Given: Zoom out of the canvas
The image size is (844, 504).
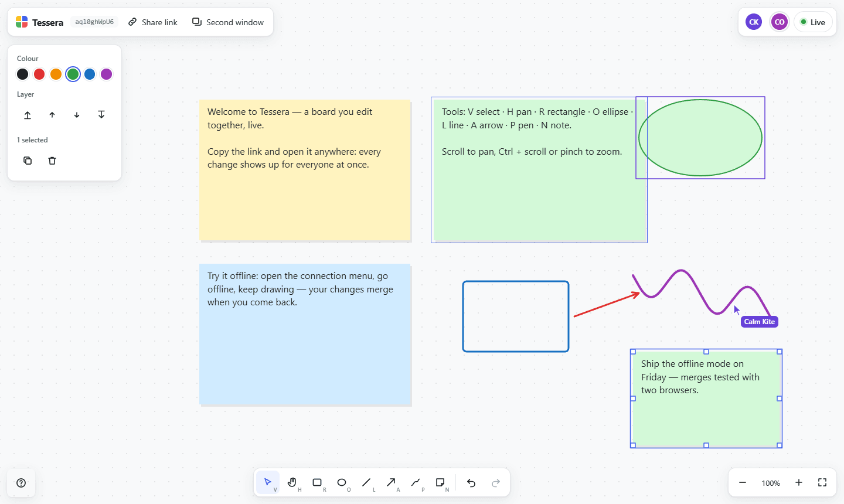Looking at the screenshot, I should [x=743, y=482].
